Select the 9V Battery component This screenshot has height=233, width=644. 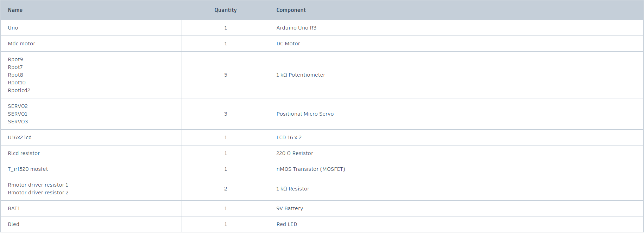pos(290,208)
